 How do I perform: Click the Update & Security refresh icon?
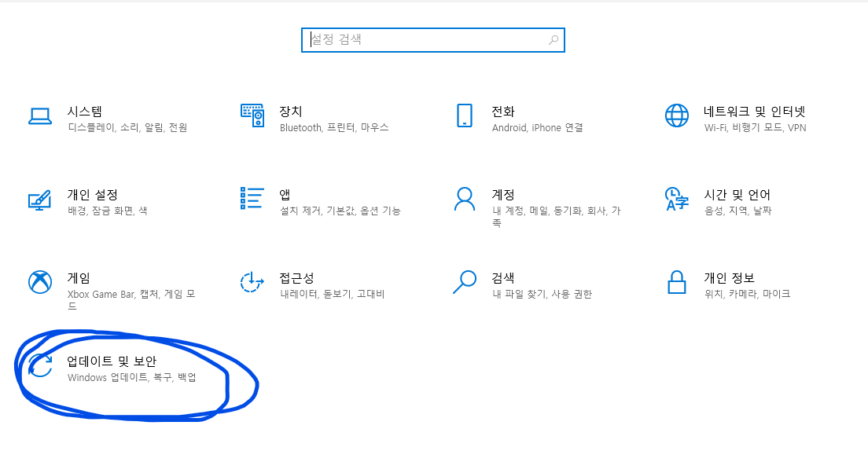click(40, 366)
